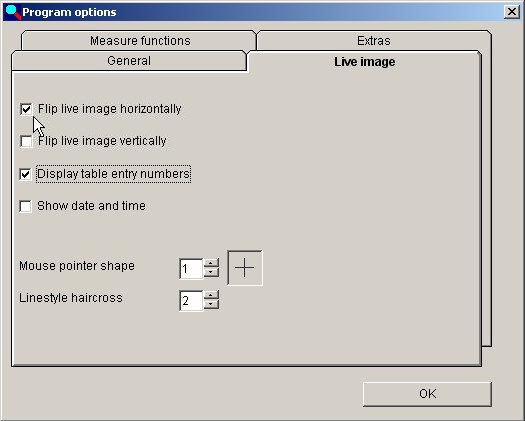Image resolution: width=525 pixels, height=421 pixels.
Task: Switch to the General tab
Action: click(x=129, y=61)
